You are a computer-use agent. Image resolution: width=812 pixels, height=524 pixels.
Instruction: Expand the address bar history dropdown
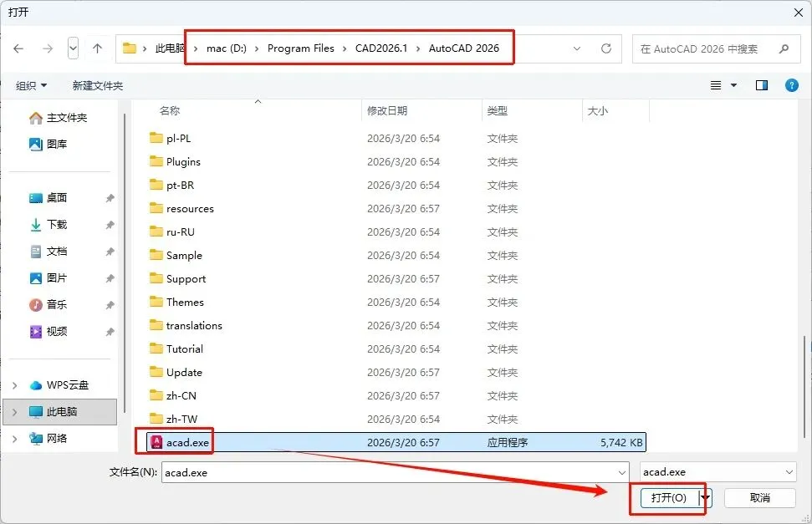(x=577, y=48)
